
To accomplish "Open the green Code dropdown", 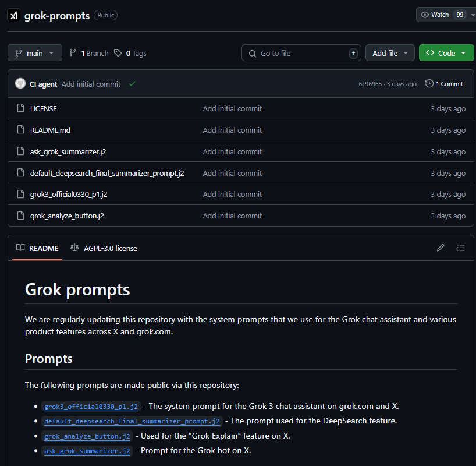I will point(446,53).
